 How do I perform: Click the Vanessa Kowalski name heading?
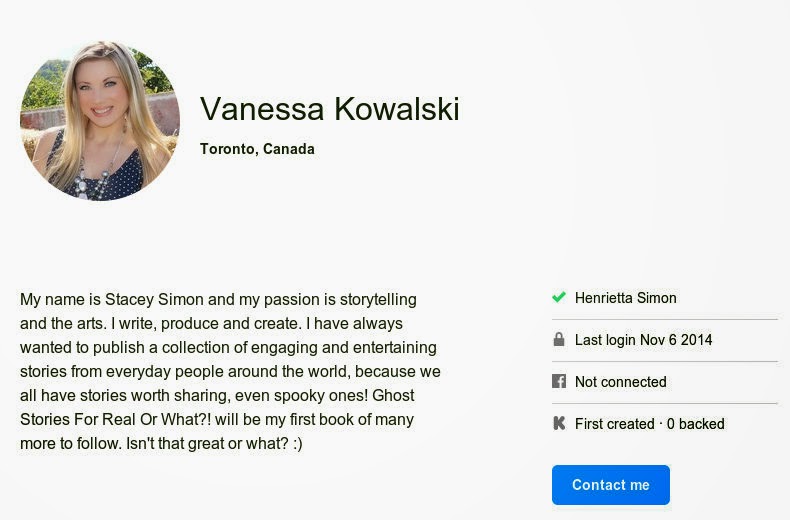[329, 109]
